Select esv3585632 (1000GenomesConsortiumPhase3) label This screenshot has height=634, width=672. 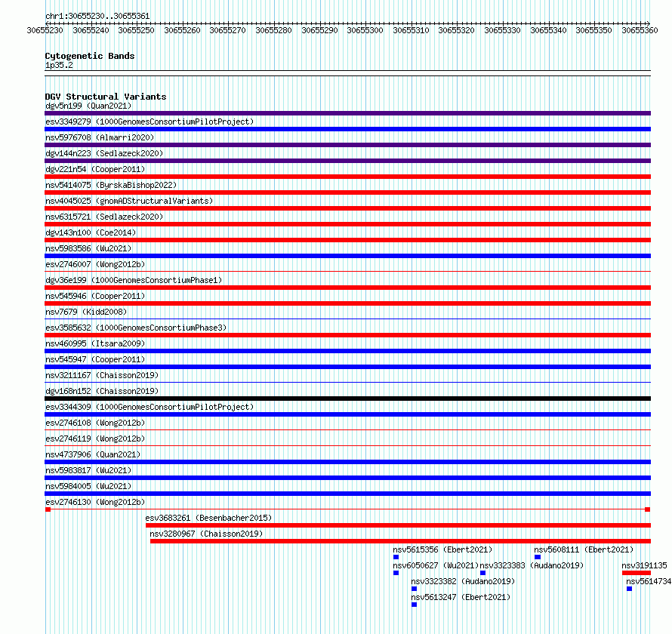tap(136, 328)
